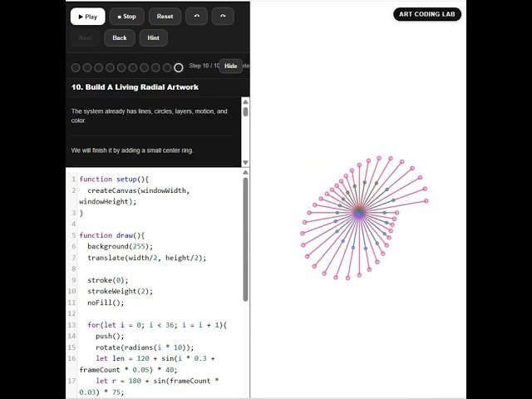Stop the running sketch
The image size is (532, 399).
127,17
